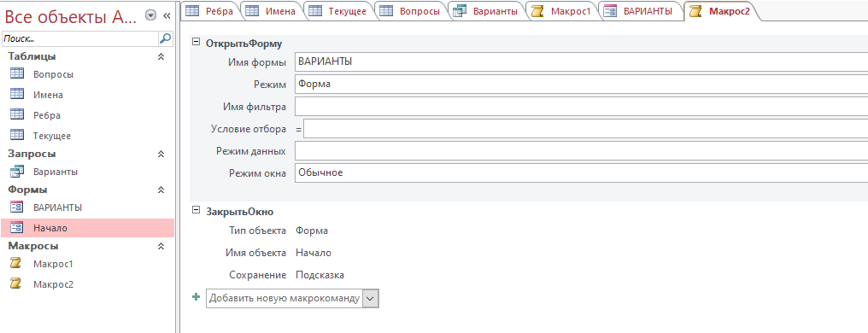Collapse the Таблицы group in navigation pane
The height and width of the screenshot is (333, 868).
(x=161, y=56)
